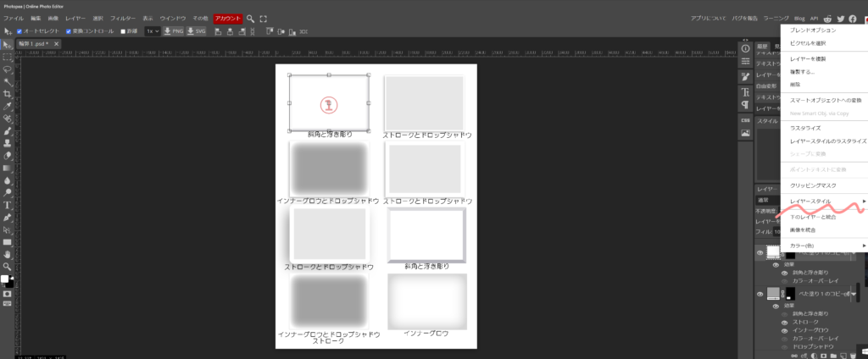Click the fullscreen icon in menu bar
868x359 pixels.
click(x=264, y=18)
